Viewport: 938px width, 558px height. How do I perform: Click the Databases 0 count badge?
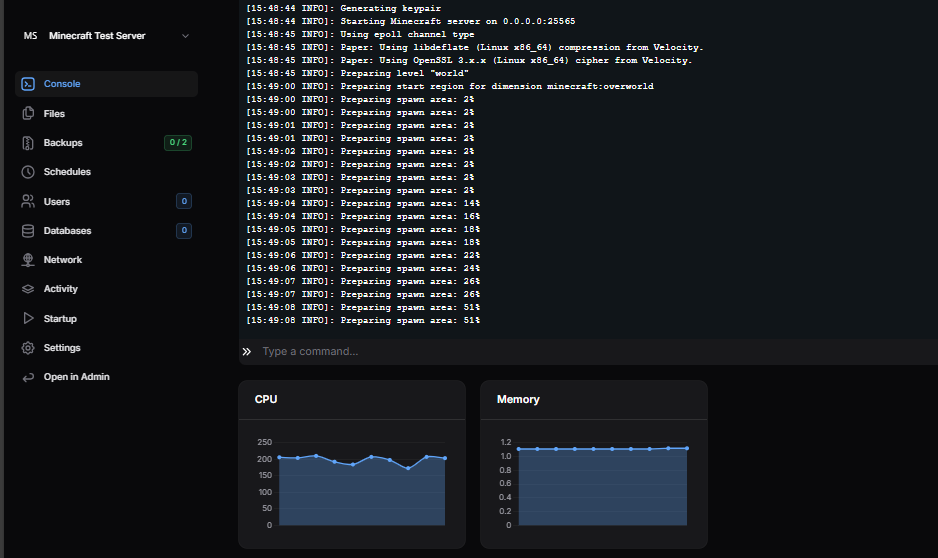click(184, 230)
